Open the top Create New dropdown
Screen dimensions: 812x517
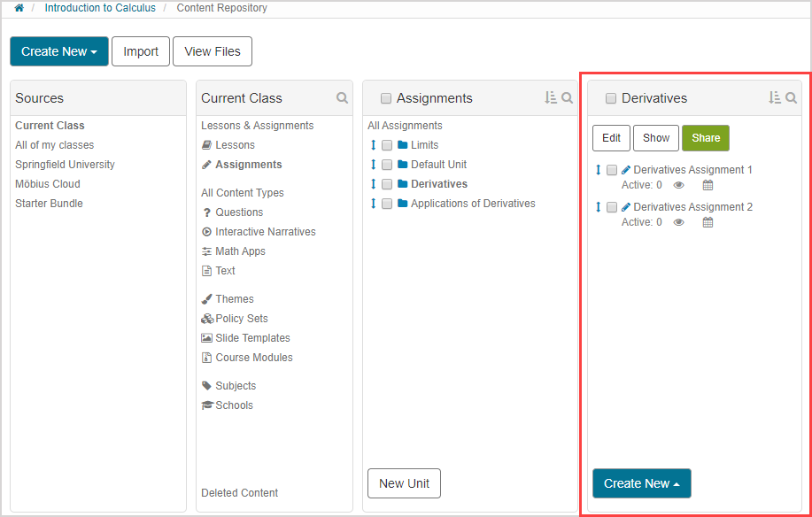point(59,51)
